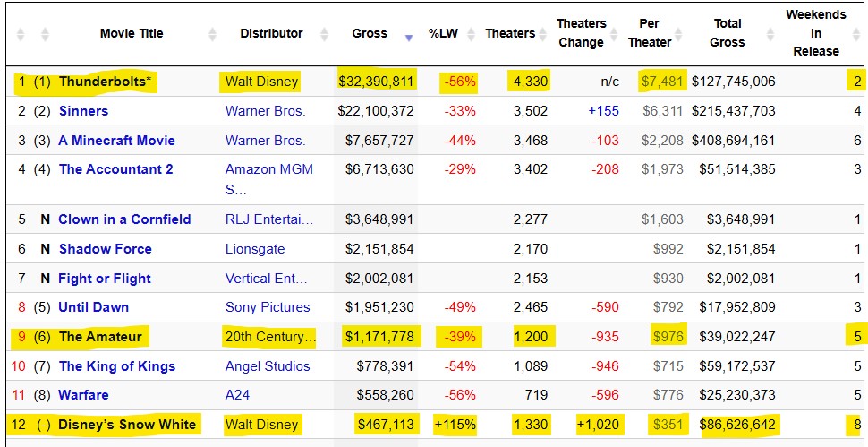Sort by rank using first column arrows

[x=21, y=34]
